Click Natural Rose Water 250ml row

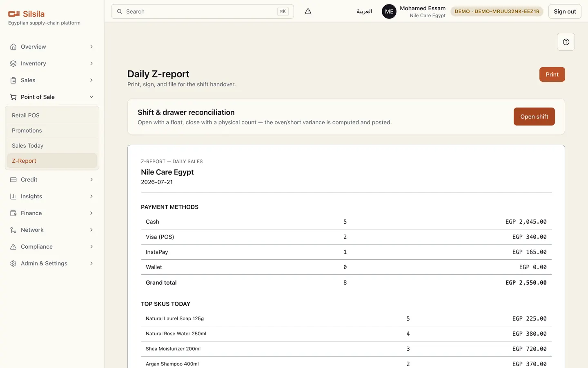pos(346,334)
